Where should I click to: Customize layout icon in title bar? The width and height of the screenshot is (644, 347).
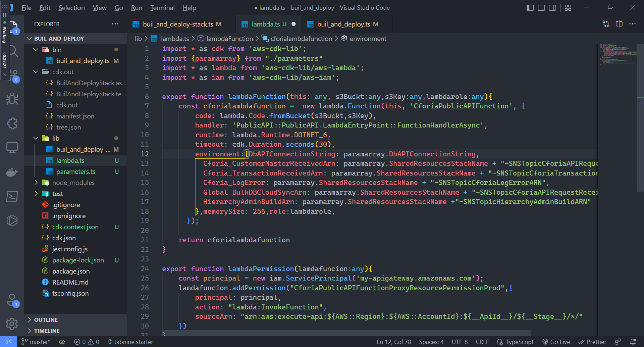[x=568, y=8]
